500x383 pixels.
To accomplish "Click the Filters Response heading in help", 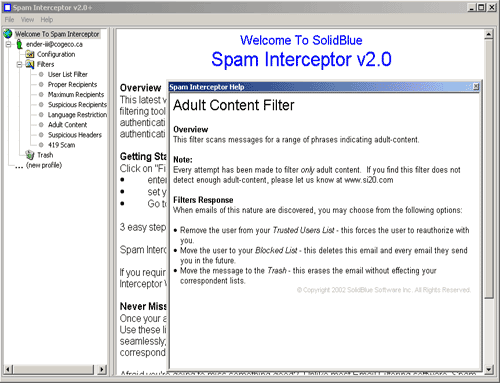I will (203, 200).
